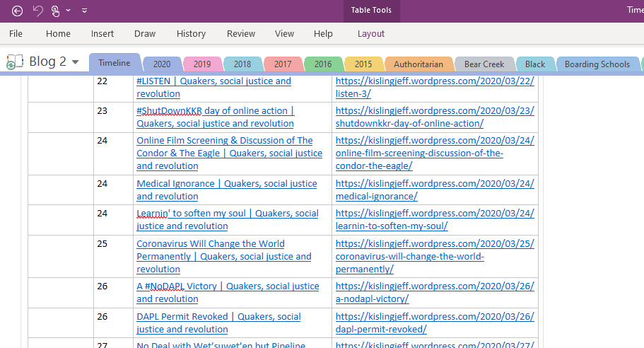Switch to the Insert ribbon tab
Viewport: 644px width, 348px height.
103,33
